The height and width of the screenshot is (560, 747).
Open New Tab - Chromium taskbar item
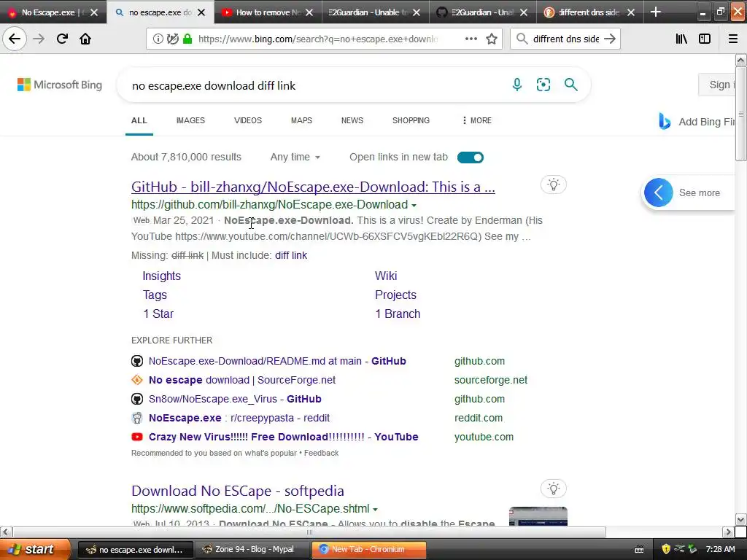click(x=369, y=550)
